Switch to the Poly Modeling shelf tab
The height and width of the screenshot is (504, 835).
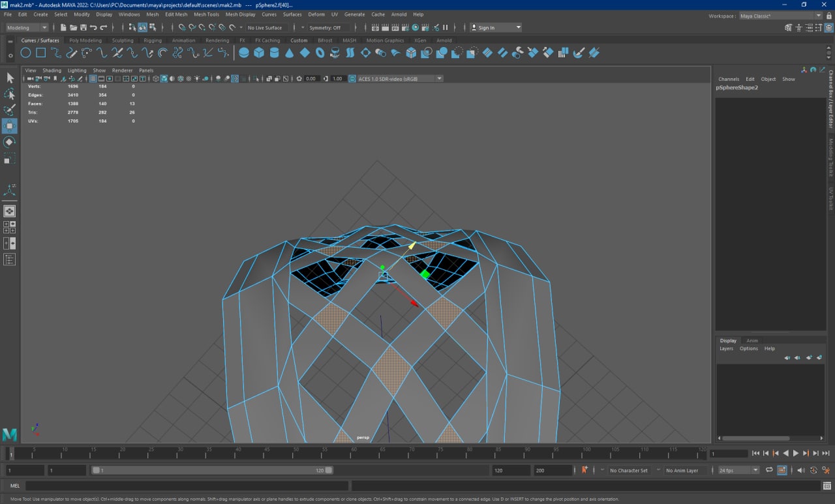tap(85, 40)
